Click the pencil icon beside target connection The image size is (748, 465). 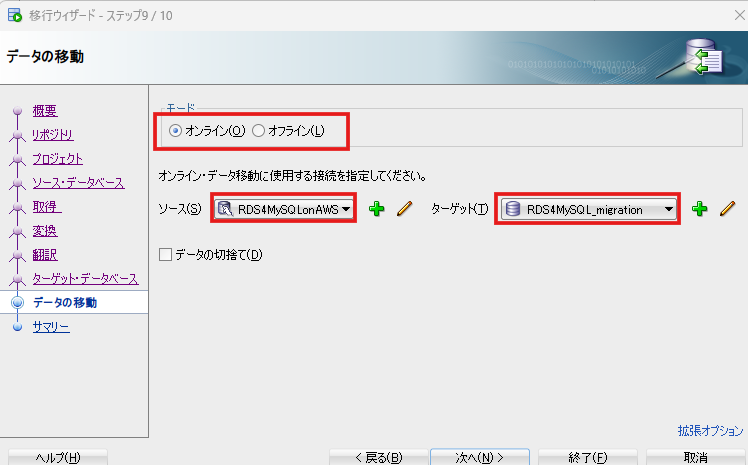(x=727, y=208)
